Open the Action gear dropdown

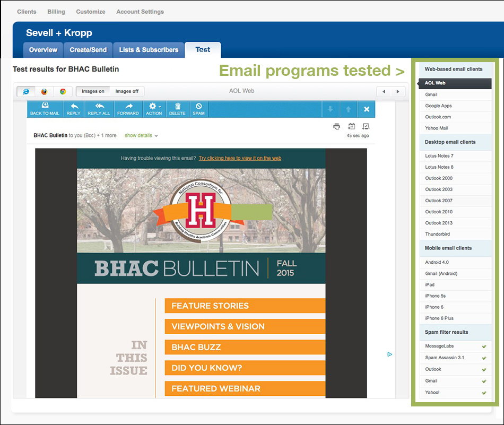(x=154, y=109)
